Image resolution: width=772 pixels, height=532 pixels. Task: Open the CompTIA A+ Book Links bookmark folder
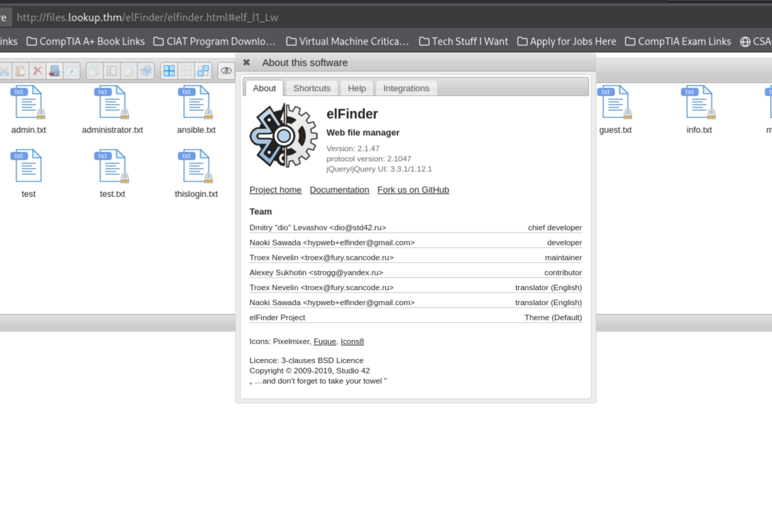(x=85, y=41)
